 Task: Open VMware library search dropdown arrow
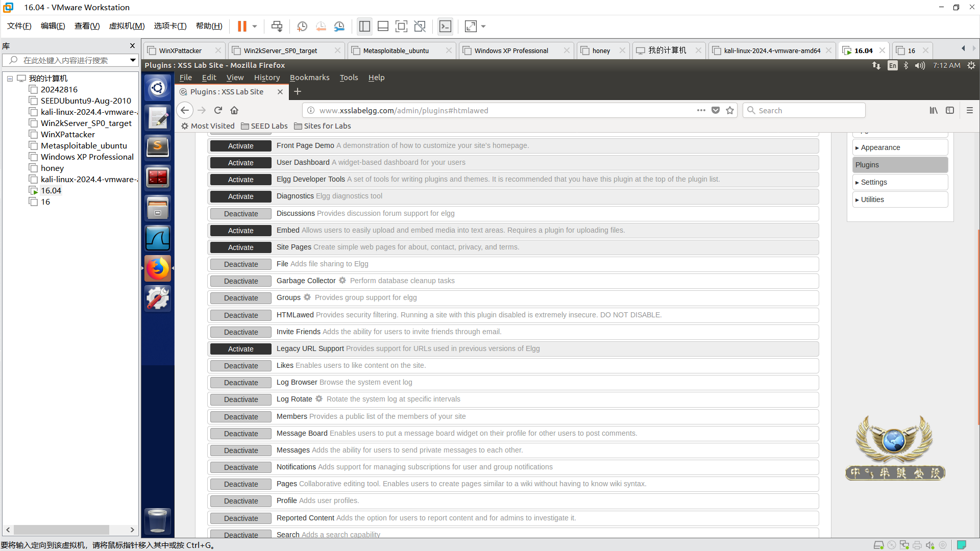(x=133, y=60)
